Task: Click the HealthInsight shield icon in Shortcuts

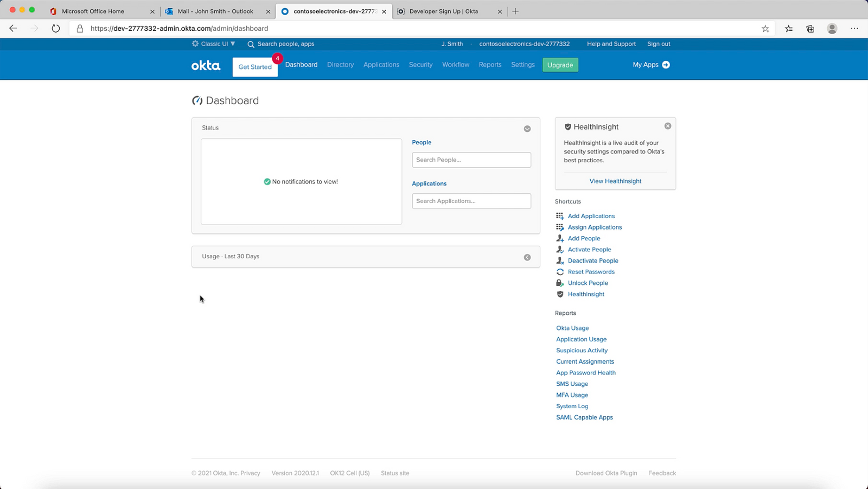Action: point(560,294)
